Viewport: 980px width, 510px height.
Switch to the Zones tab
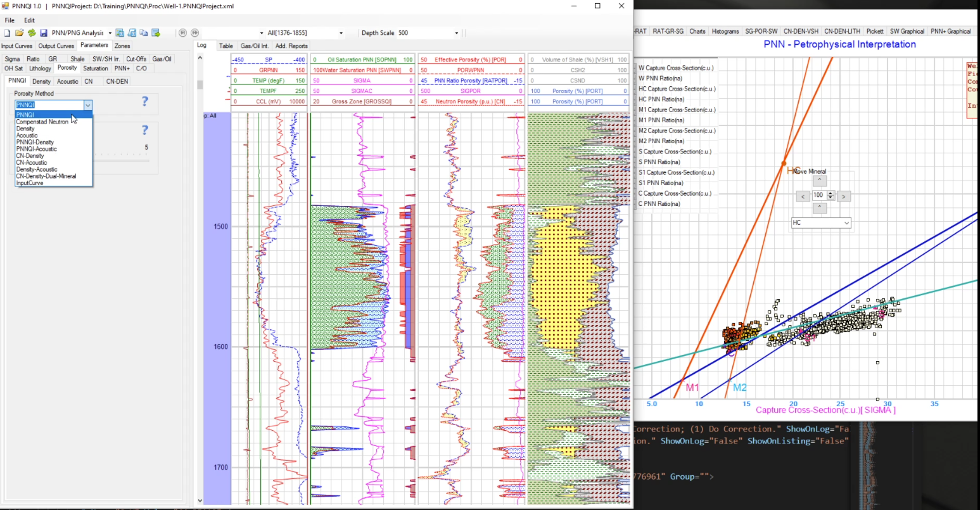[x=122, y=46]
